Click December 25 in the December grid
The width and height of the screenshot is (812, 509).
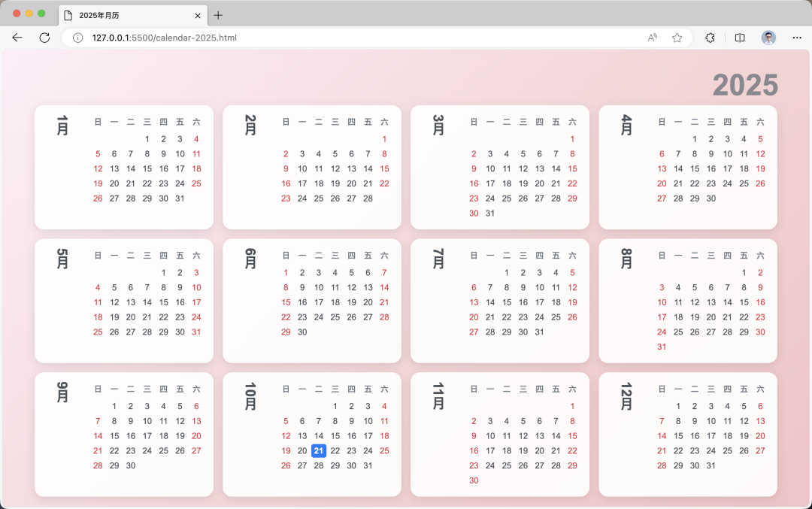point(726,450)
